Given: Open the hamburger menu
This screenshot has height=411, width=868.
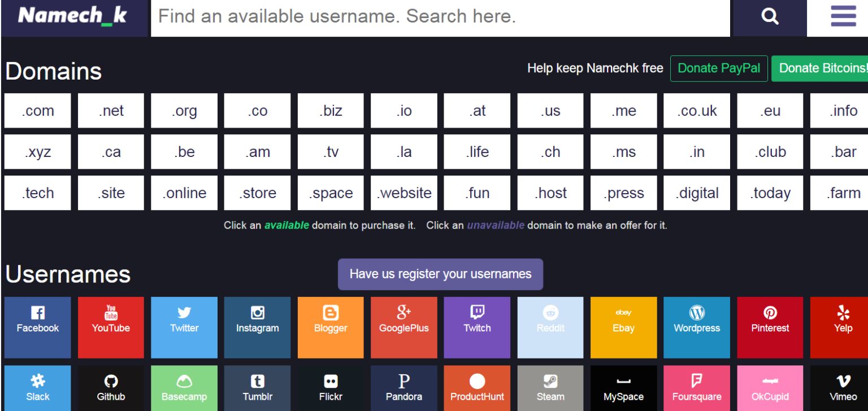Looking at the screenshot, I should click(x=843, y=16).
